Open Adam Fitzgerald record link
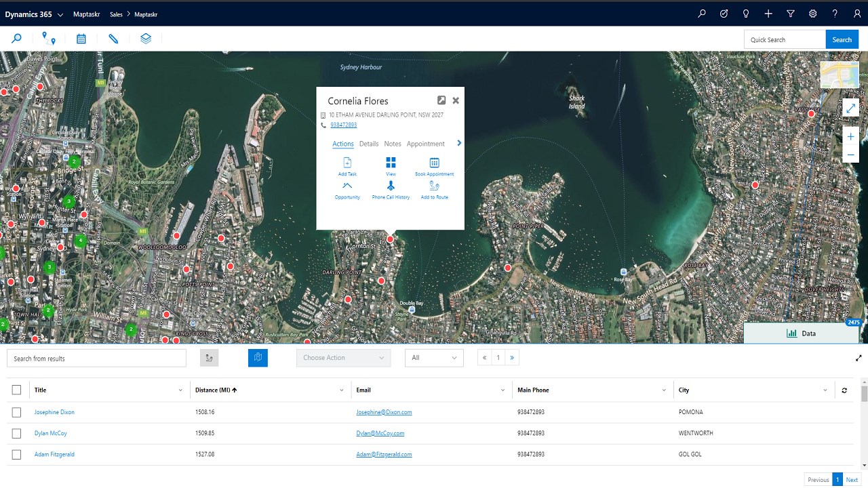This screenshot has height=488, width=868. click(x=54, y=454)
